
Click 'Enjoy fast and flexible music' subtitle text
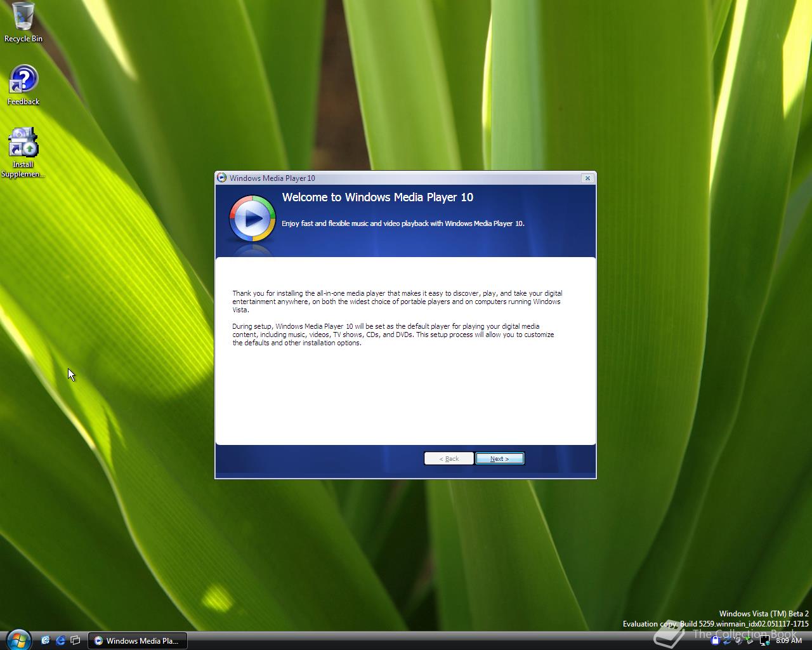[403, 223]
